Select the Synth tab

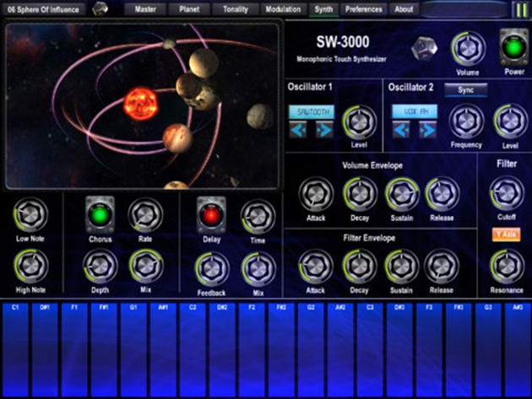[x=323, y=9]
